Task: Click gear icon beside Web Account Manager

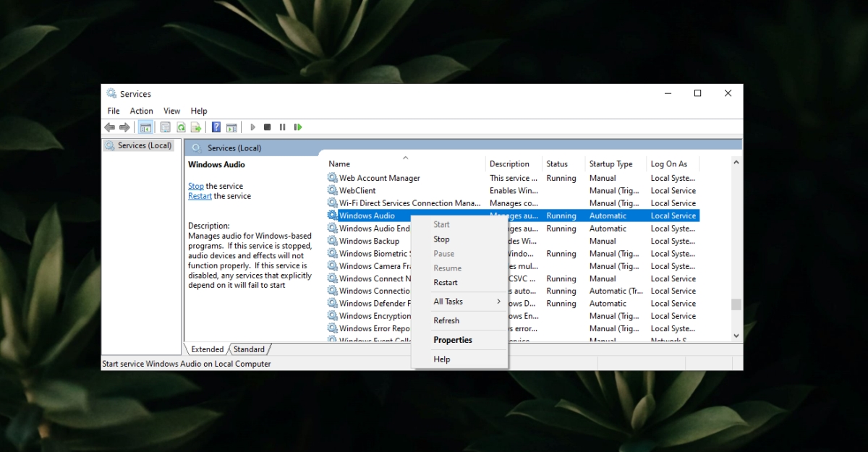Action: tap(332, 178)
